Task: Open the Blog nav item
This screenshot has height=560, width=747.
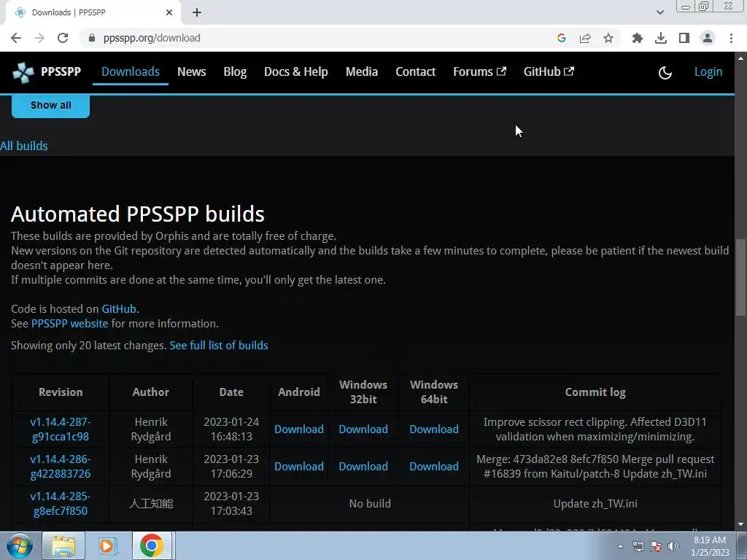Action: [235, 72]
